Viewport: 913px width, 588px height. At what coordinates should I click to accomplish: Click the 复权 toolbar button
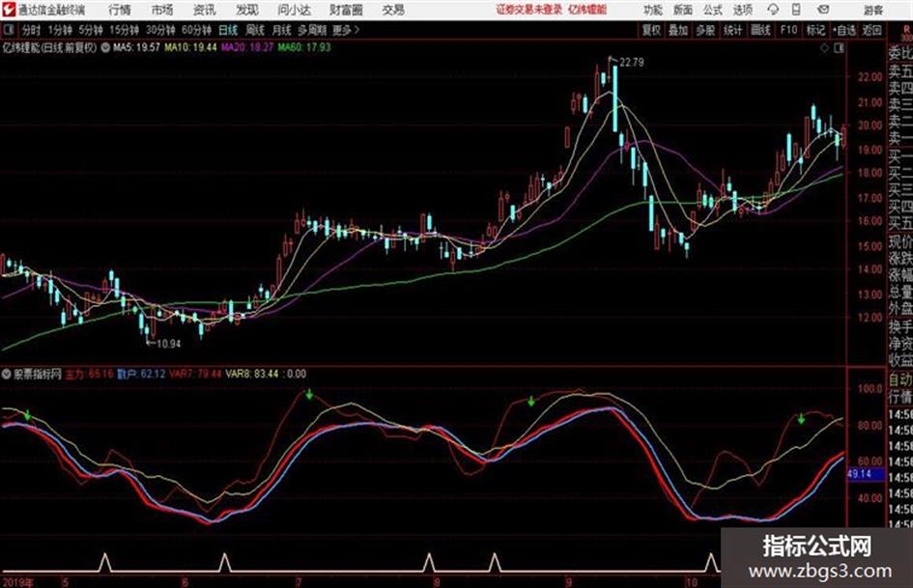pyautogui.click(x=651, y=30)
